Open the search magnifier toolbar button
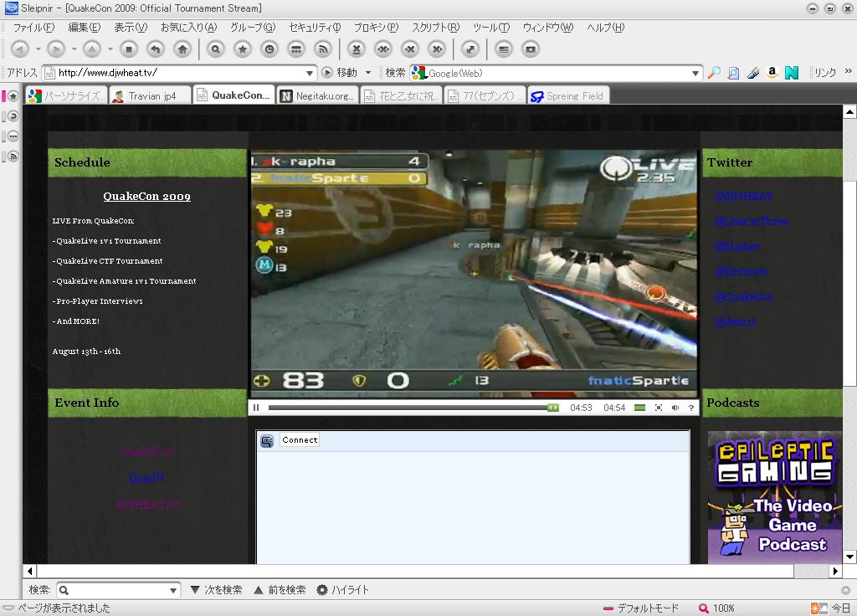The width and height of the screenshot is (857, 616). (216, 49)
